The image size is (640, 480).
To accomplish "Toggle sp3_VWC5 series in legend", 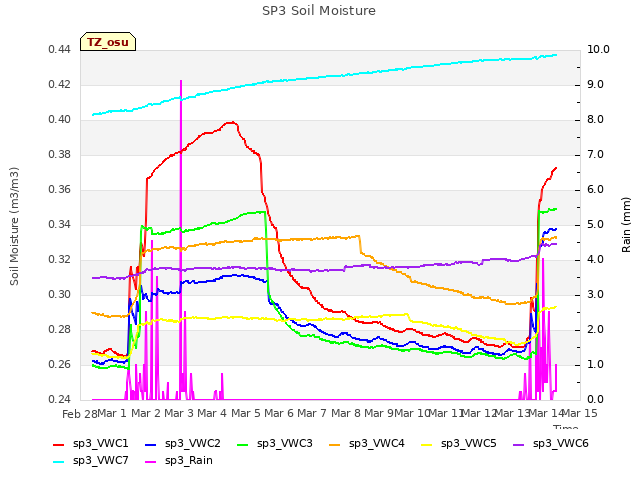I will [x=458, y=444].
